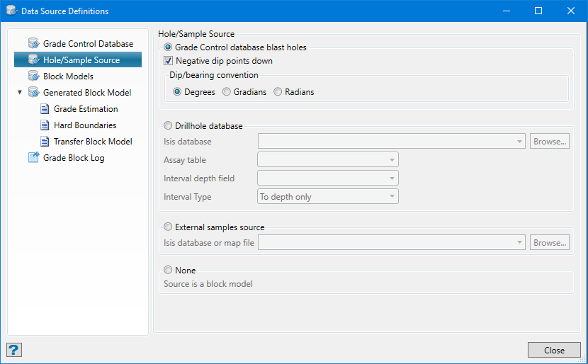Viewport: 588px width, 364px height.
Task: Select the Radians radio button
Action: tap(278, 92)
